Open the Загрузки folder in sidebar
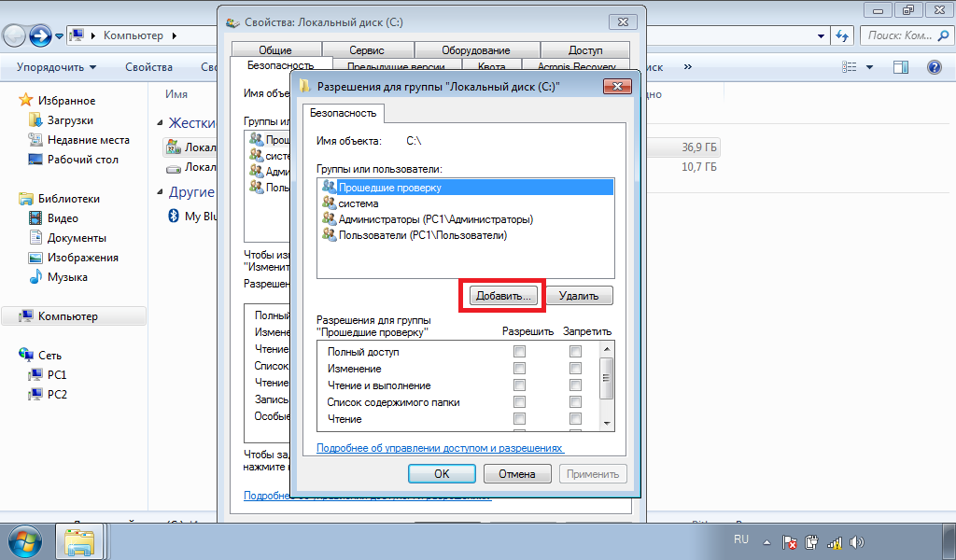The image size is (956, 560). pos(70,120)
